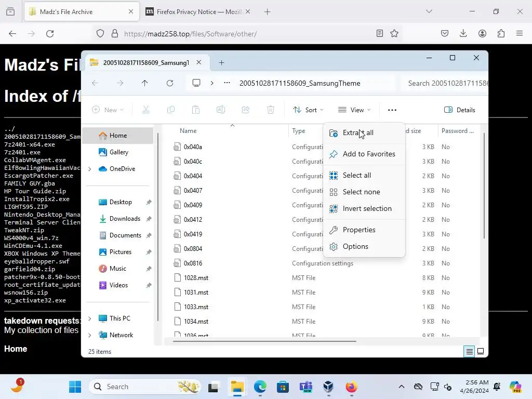Click the file list vertical scrollbar

pos(484,185)
